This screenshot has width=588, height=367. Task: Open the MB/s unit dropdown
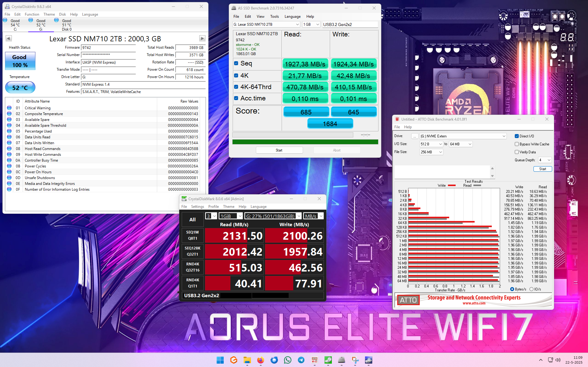(313, 216)
